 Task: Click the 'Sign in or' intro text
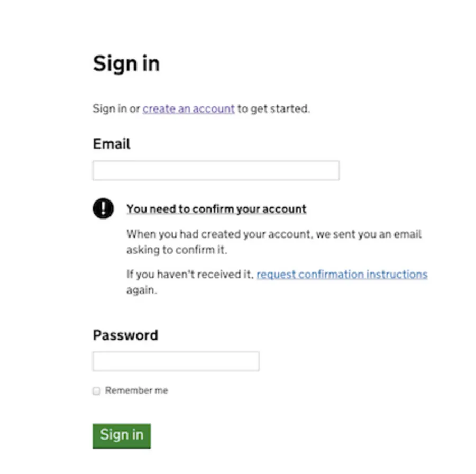click(x=116, y=109)
